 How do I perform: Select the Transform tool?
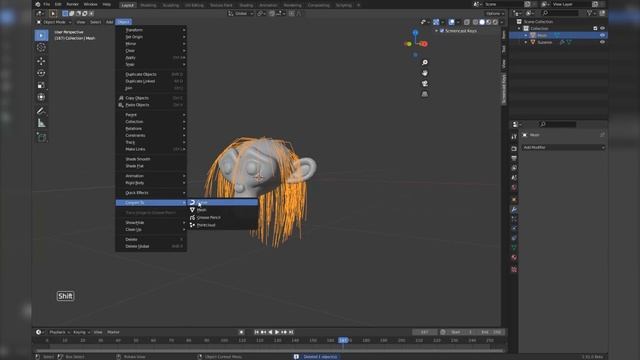click(x=41, y=97)
